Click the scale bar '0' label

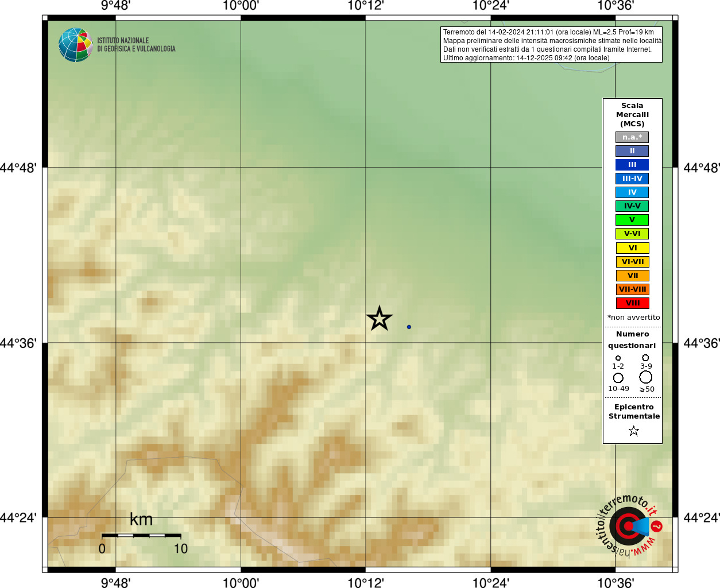pyautogui.click(x=102, y=548)
